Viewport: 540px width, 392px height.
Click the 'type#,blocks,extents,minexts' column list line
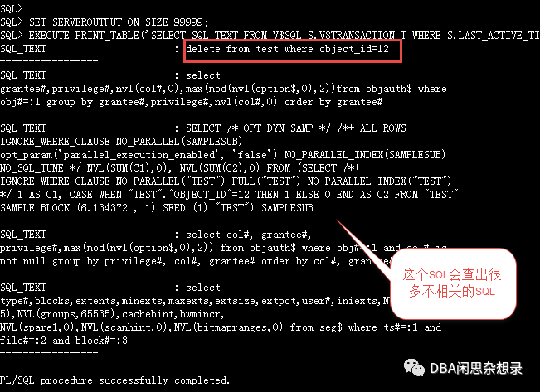point(195,301)
